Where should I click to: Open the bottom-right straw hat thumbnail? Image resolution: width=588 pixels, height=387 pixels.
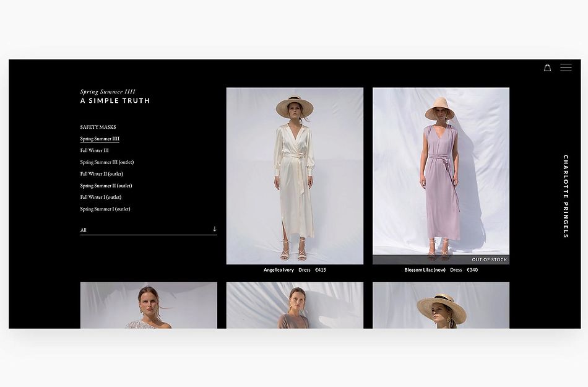pyautogui.click(x=441, y=305)
